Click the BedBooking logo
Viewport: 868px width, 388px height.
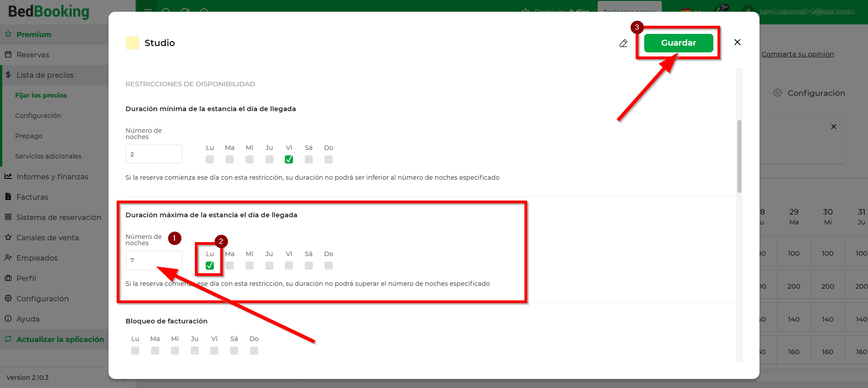coord(49,12)
